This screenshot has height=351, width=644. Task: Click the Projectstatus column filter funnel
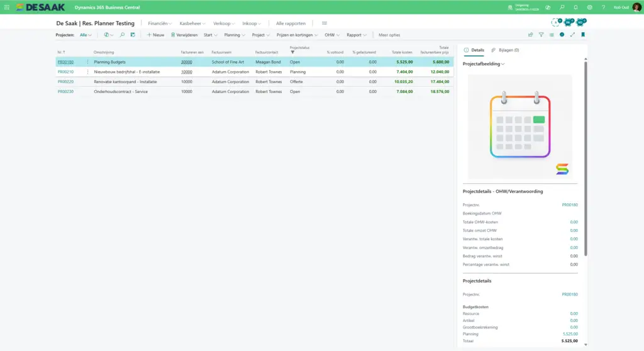point(292,52)
